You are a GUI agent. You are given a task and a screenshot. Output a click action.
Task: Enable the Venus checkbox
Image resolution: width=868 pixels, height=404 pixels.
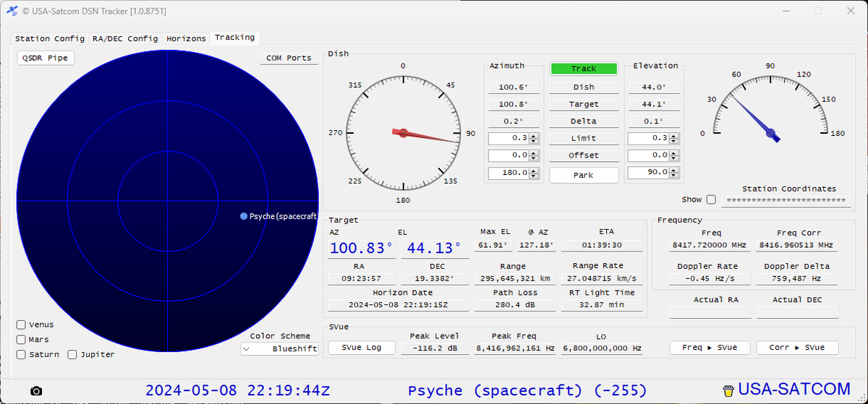click(x=21, y=325)
